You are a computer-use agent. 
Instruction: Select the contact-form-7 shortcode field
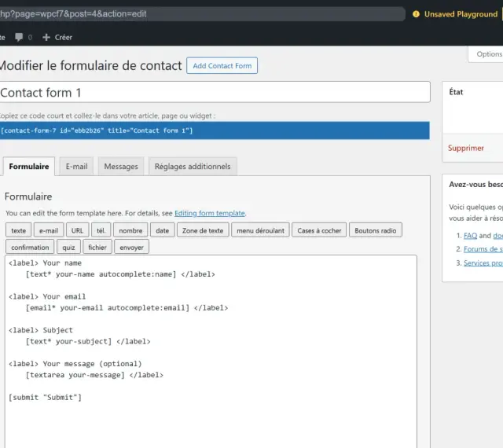tap(215, 130)
